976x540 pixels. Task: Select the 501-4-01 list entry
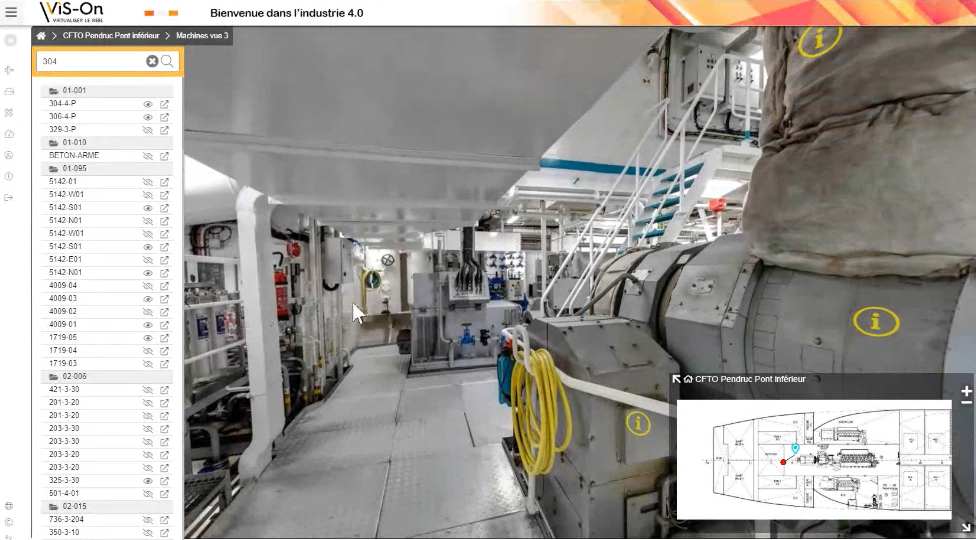pyautogui.click(x=64, y=494)
